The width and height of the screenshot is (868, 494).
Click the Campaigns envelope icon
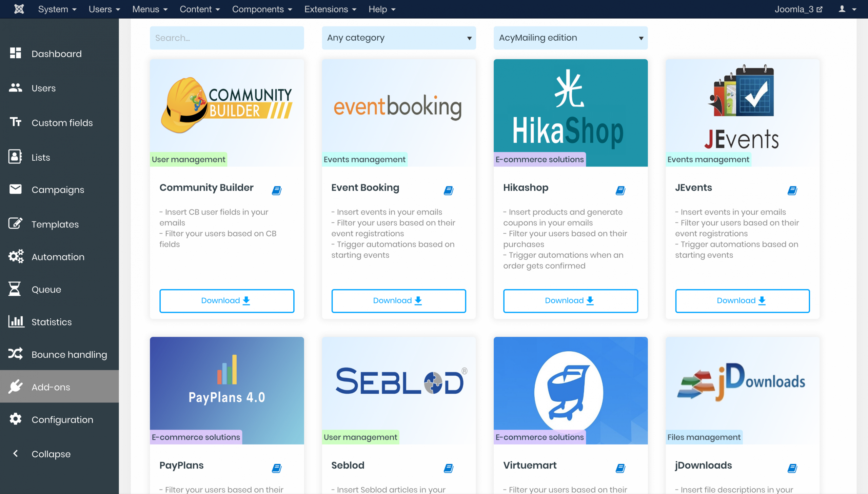(x=16, y=189)
